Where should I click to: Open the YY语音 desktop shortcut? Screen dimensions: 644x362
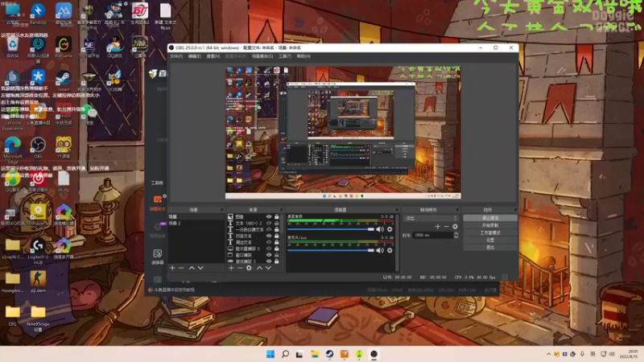point(64,148)
